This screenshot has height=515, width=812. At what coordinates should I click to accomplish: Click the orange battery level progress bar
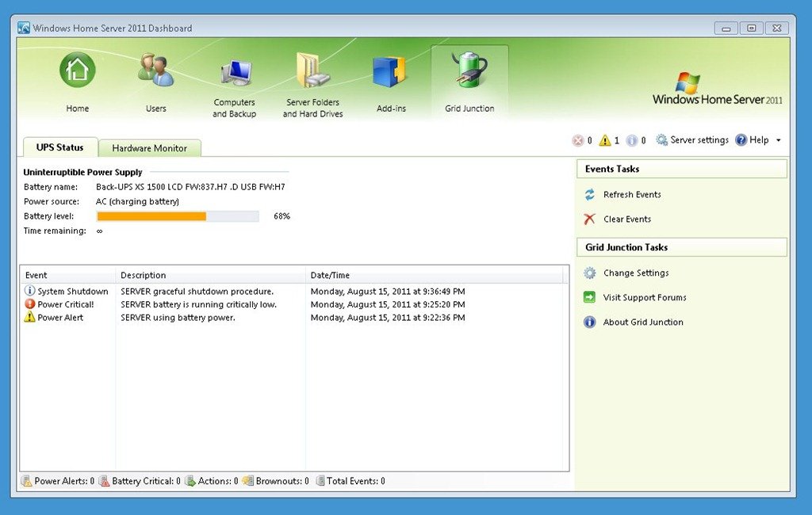(151, 216)
